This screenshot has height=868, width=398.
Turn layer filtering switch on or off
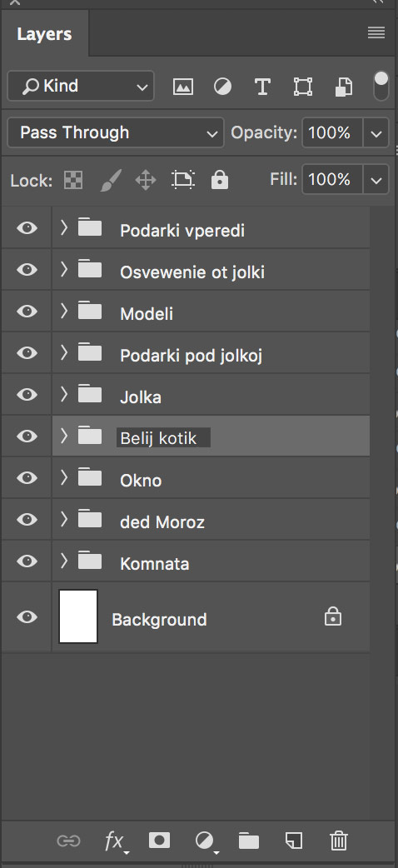tap(381, 86)
